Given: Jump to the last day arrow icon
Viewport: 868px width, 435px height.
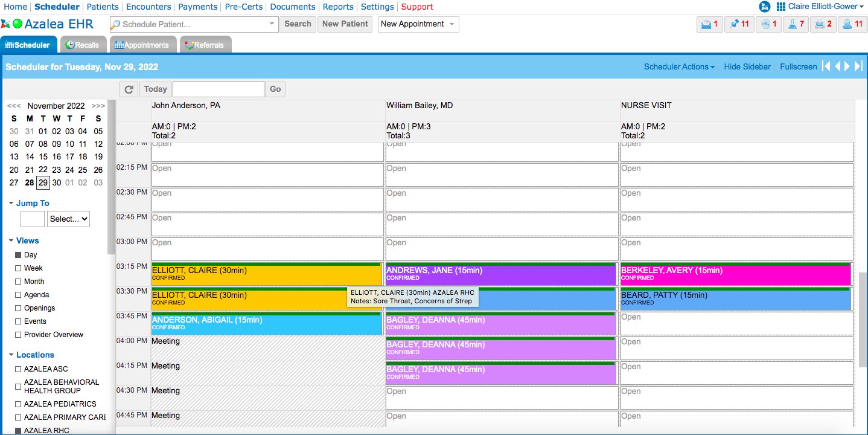Looking at the screenshot, I should (858, 66).
